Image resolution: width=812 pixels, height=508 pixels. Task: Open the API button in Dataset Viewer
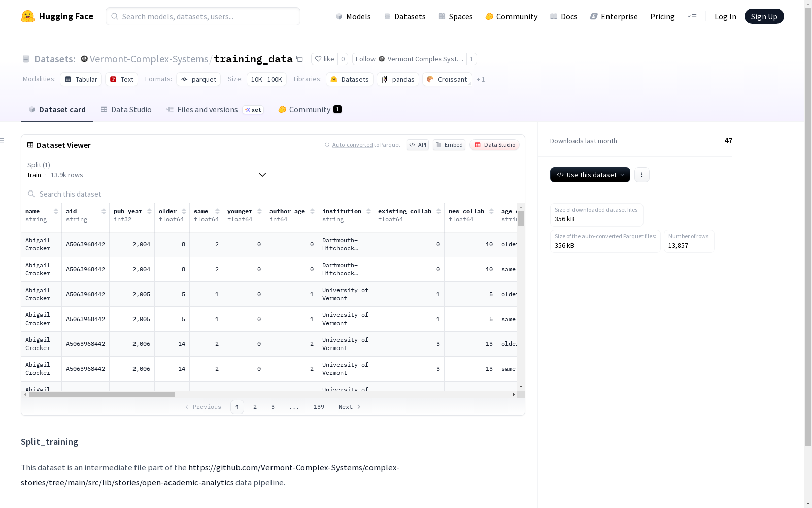(418, 145)
